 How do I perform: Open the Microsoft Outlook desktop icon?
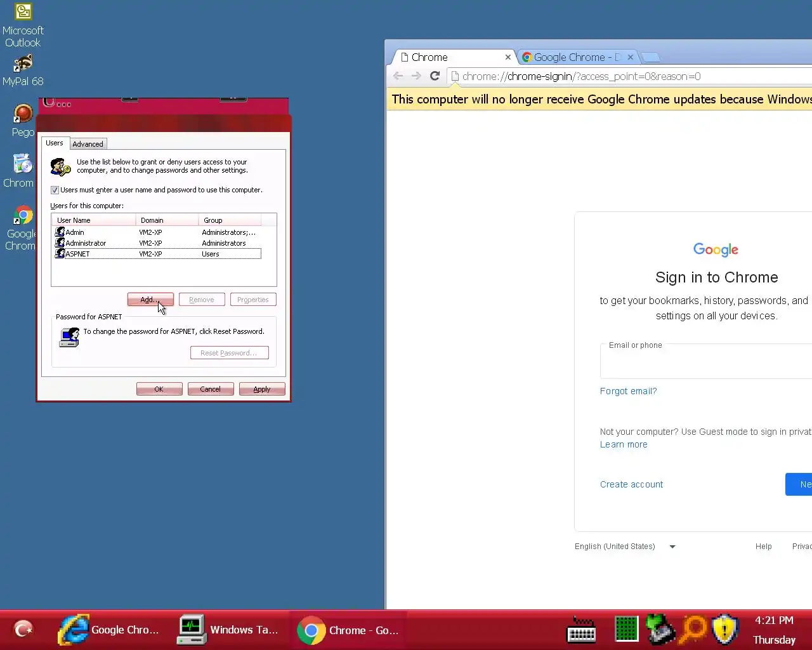point(23,25)
